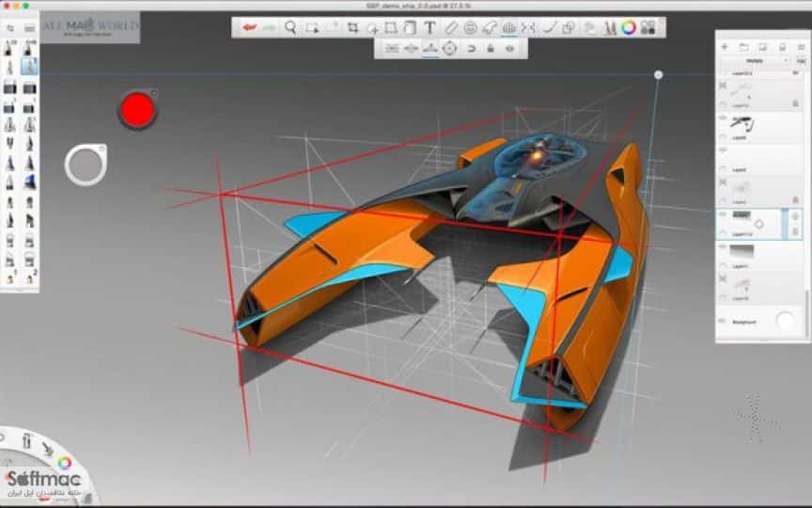Image resolution: width=812 pixels, height=508 pixels.
Task: Select the Text tool
Action: pos(429,28)
